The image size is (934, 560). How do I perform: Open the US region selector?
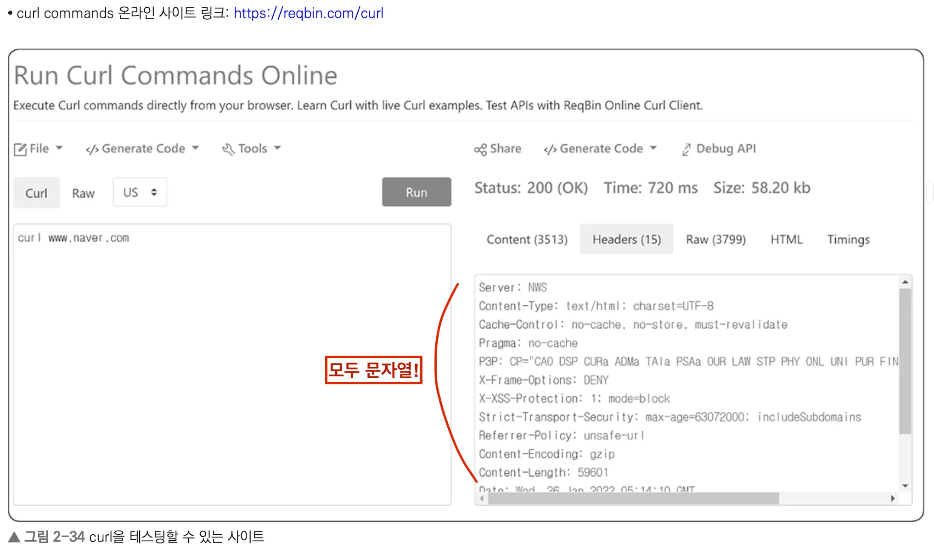pos(140,192)
